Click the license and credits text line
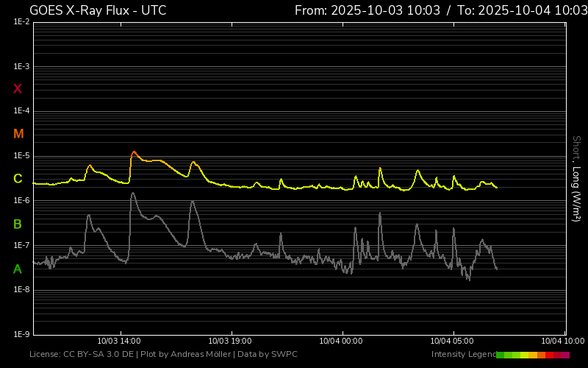Screen dimensions: 588x368 [163, 355]
